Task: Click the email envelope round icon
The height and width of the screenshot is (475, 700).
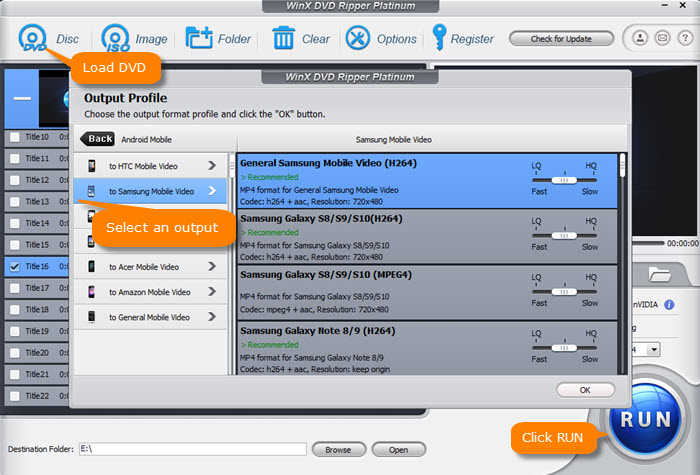Action: [x=662, y=38]
